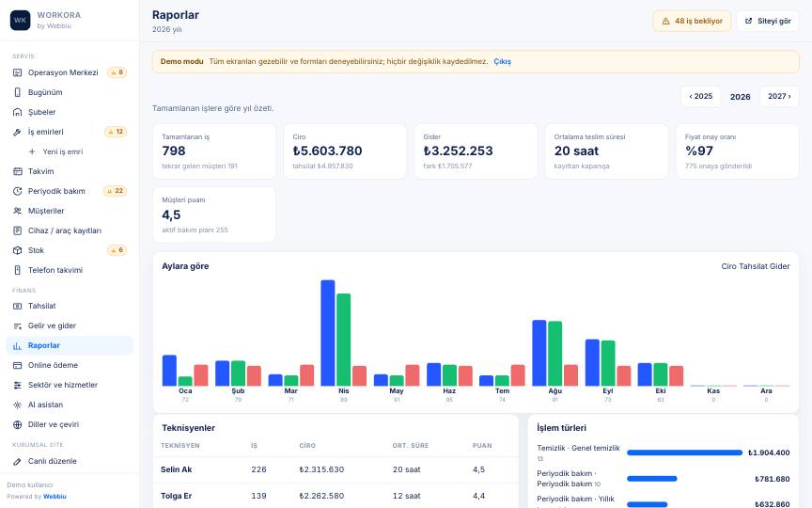The height and width of the screenshot is (508, 812).
Task: Click the ORT. SÜRE column header
Action: pos(411,446)
